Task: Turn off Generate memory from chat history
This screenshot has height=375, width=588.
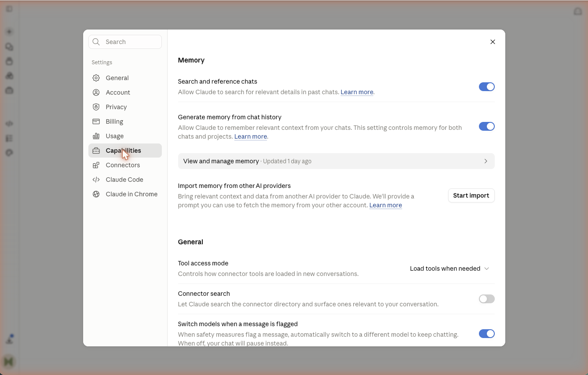Action: tap(487, 126)
